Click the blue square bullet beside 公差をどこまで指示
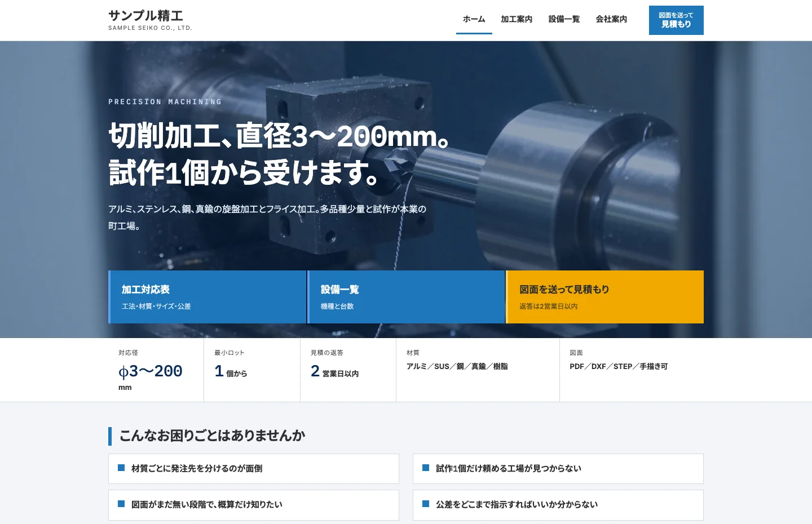Image resolution: width=812 pixels, height=524 pixels. [x=426, y=504]
